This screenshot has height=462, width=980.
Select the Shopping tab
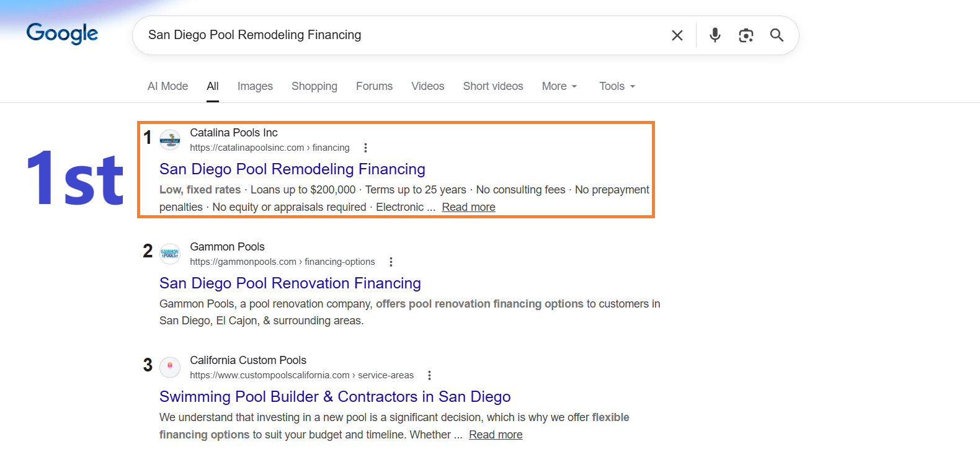pyautogui.click(x=314, y=86)
